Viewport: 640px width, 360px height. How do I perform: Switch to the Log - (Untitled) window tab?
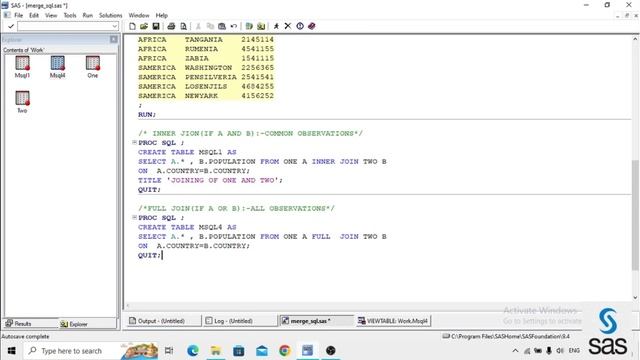point(240,321)
